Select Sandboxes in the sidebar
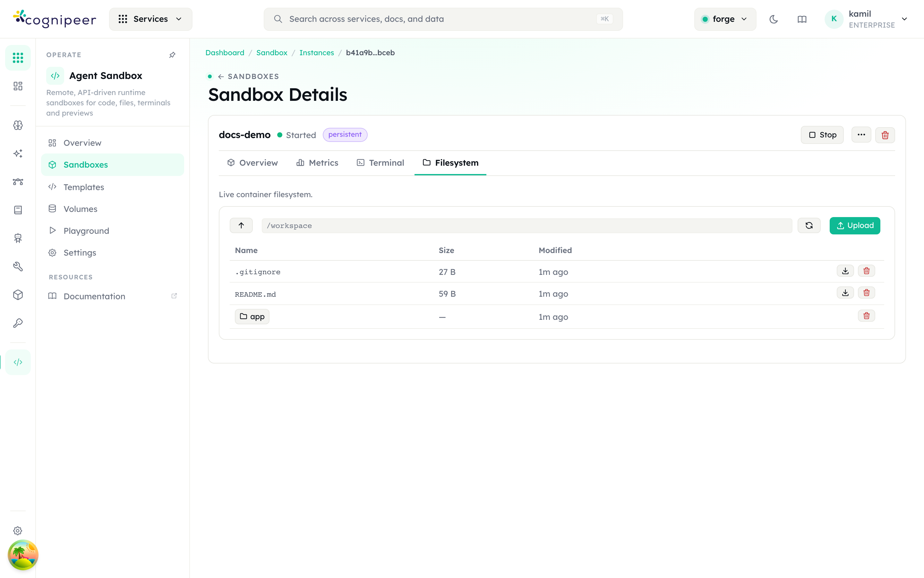 [x=113, y=165]
